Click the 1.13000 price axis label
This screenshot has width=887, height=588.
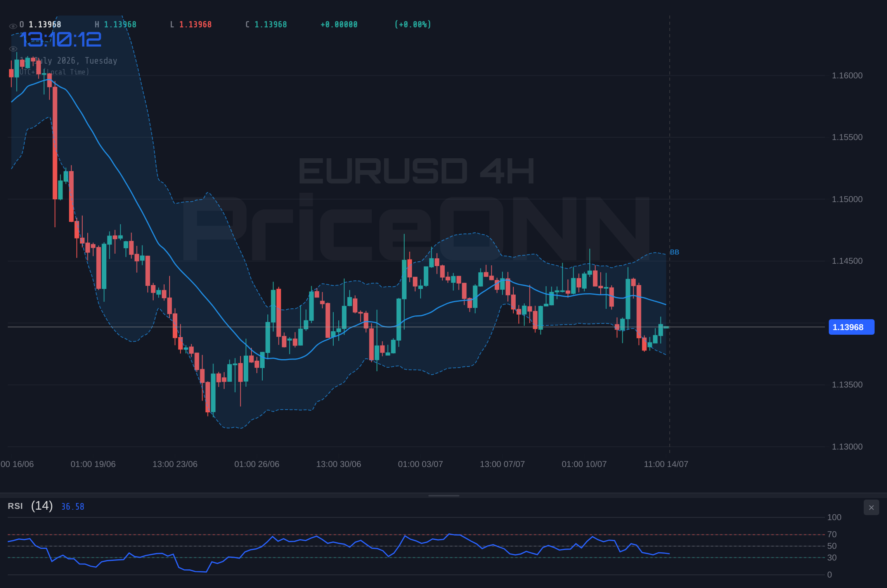pos(847,447)
